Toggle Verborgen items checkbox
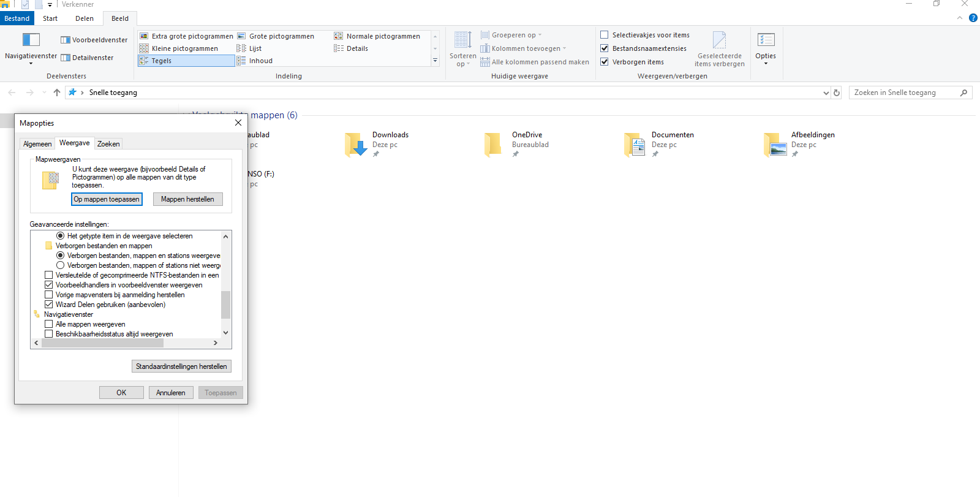The height and width of the screenshot is (497, 980). click(605, 62)
